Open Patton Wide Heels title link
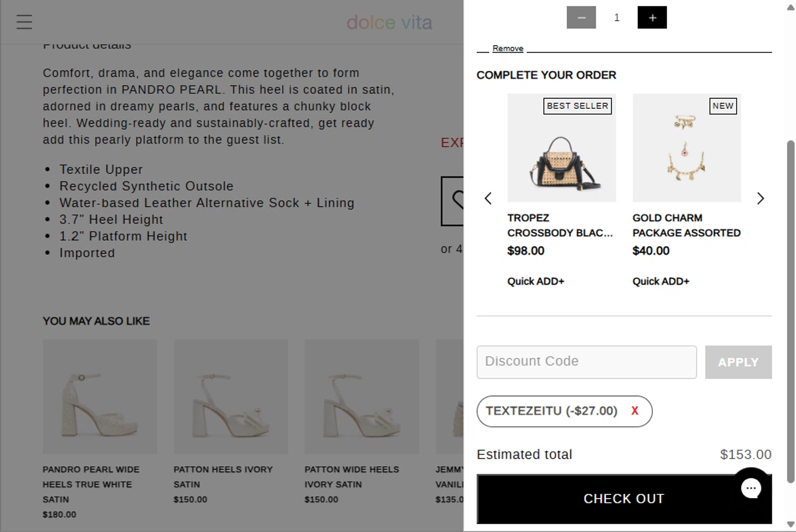The width and height of the screenshot is (796, 532). pyautogui.click(x=352, y=477)
